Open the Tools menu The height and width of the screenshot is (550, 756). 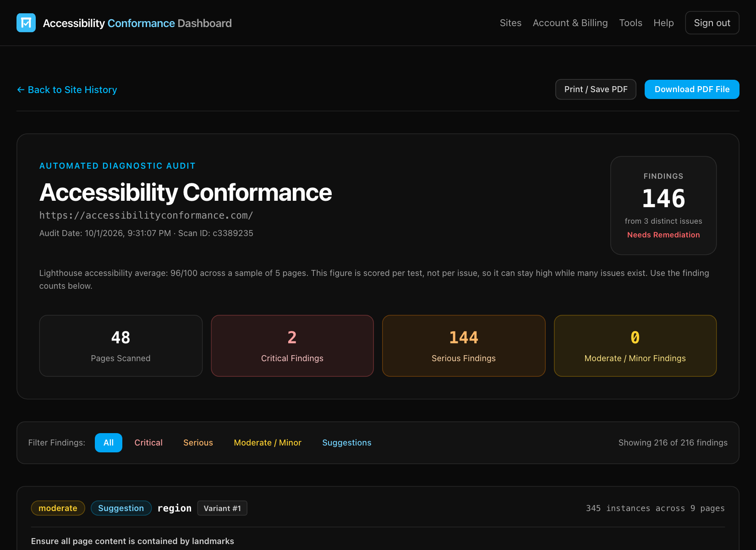[630, 23]
